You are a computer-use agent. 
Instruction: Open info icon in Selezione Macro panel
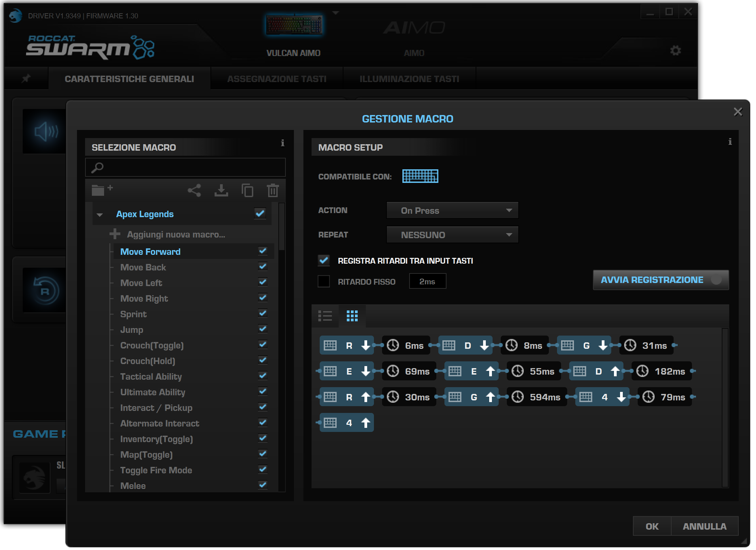click(282, 143)
